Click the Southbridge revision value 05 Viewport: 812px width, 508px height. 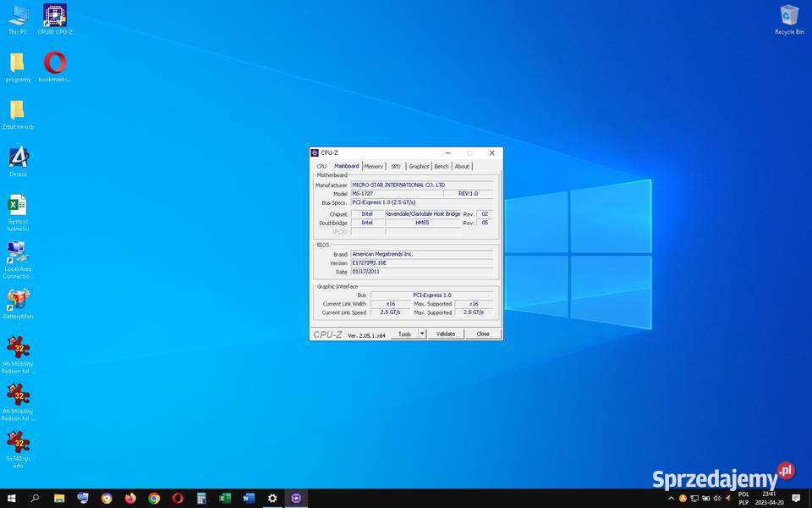tap(485, 223)
